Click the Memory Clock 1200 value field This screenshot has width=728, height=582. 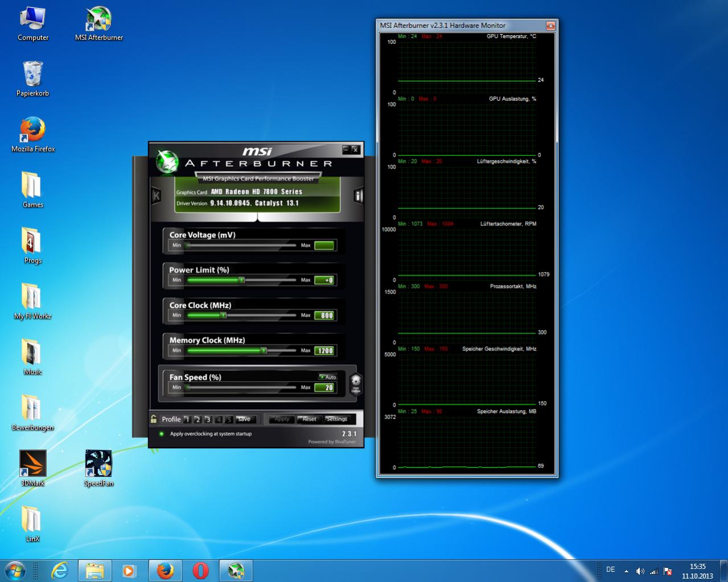(x=324, y=350)
